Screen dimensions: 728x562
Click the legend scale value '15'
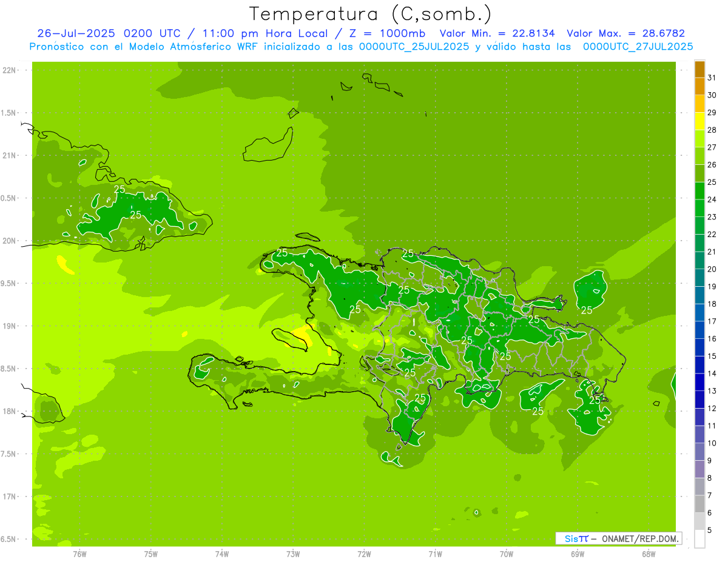coord(712,356)
